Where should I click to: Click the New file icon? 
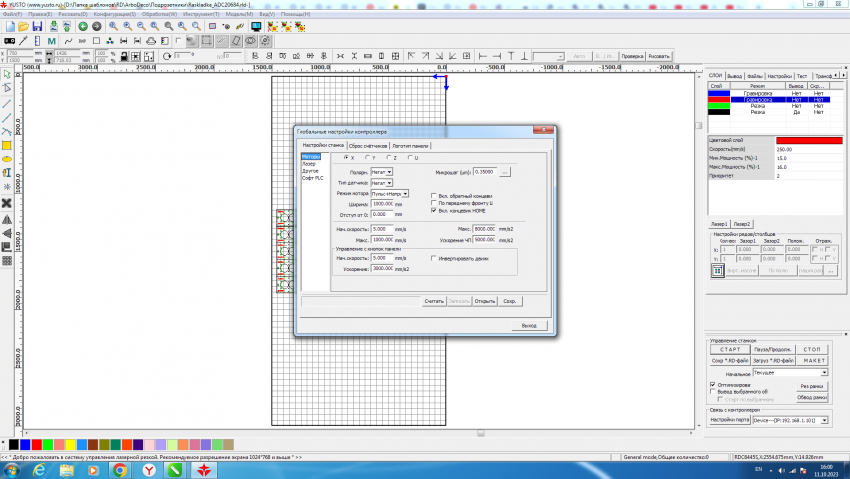click(x=8, y=26)
